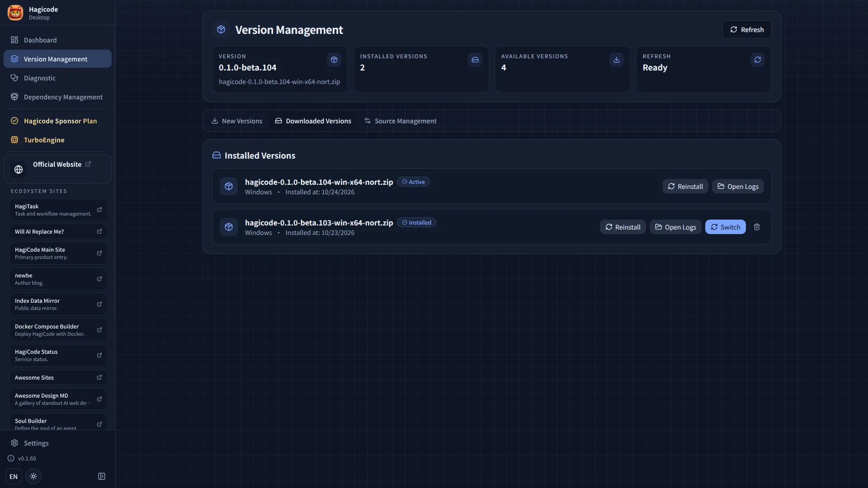Image resolution: width=868 pixels, height=488 pixels.
Task: Toggle light/dark theme sun icon
Action: pyautogui.click(x=33, y=476)
